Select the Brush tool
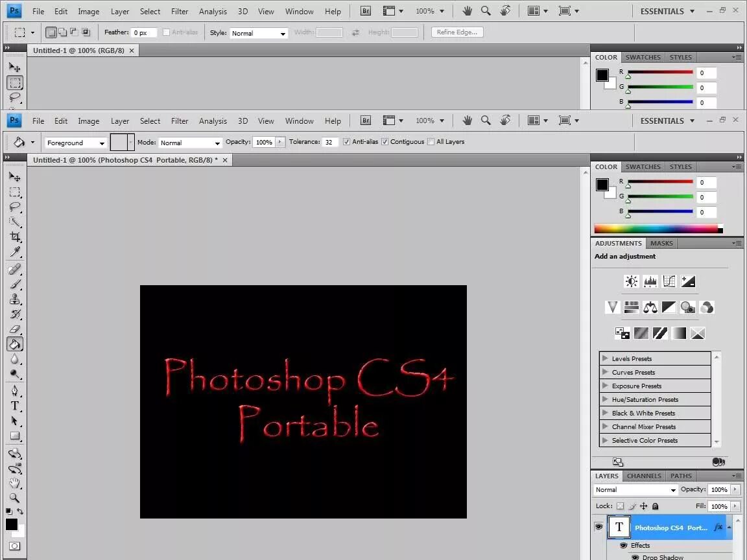This screenshot has height=560, width=747. coord(15,285)
